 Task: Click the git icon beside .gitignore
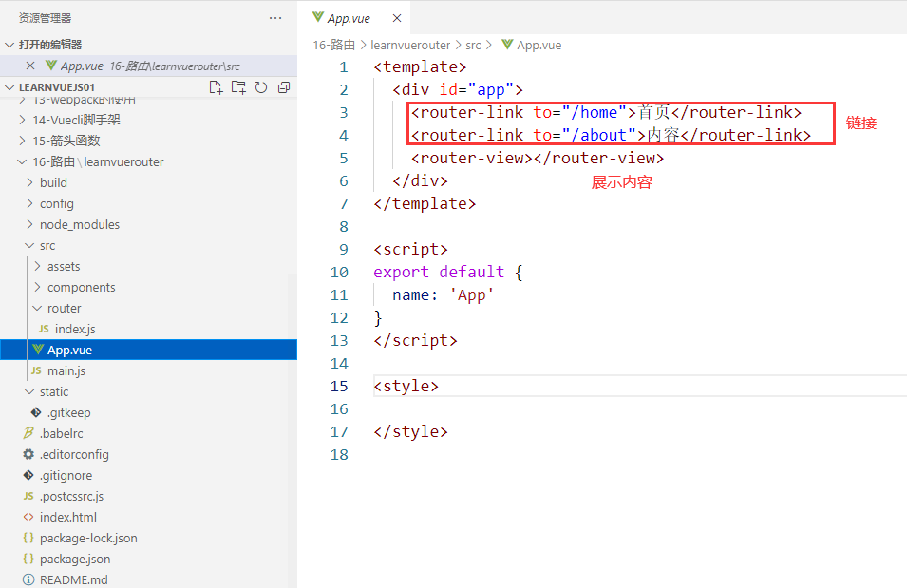(28, 475)
